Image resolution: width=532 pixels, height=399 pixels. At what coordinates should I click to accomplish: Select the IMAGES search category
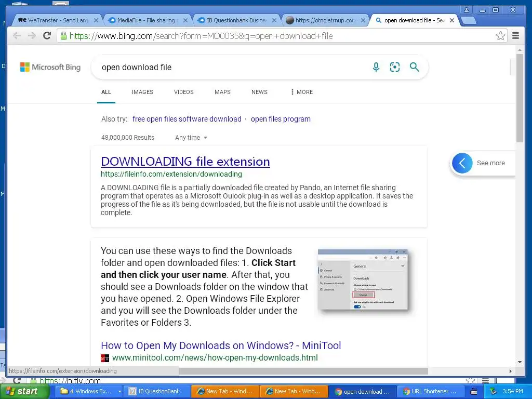(142, 92)
